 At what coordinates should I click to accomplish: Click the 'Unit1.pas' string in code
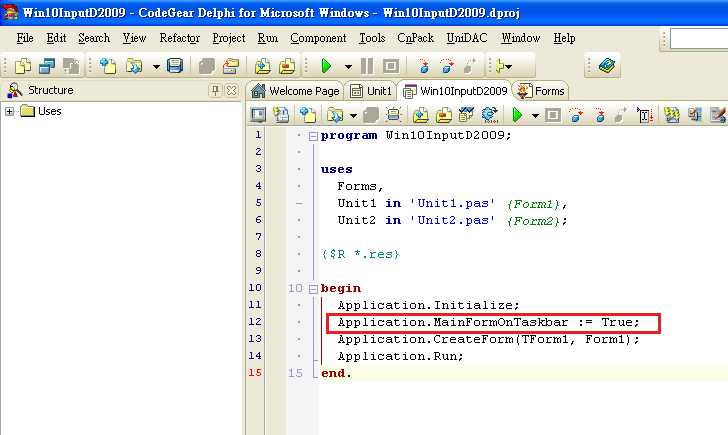[453, 204]
